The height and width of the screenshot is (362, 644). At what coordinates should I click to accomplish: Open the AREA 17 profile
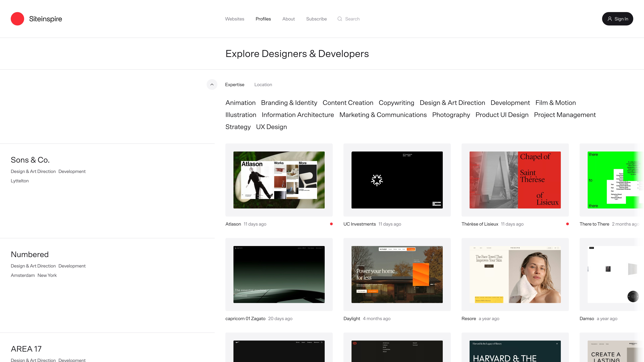[26, 349]
